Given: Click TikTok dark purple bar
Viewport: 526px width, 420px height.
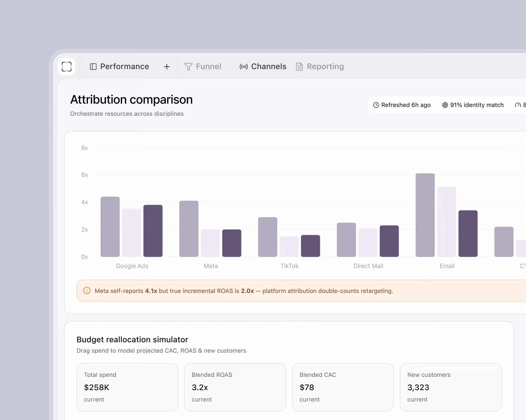Looking at the screenshot, I should click(310, 246).
